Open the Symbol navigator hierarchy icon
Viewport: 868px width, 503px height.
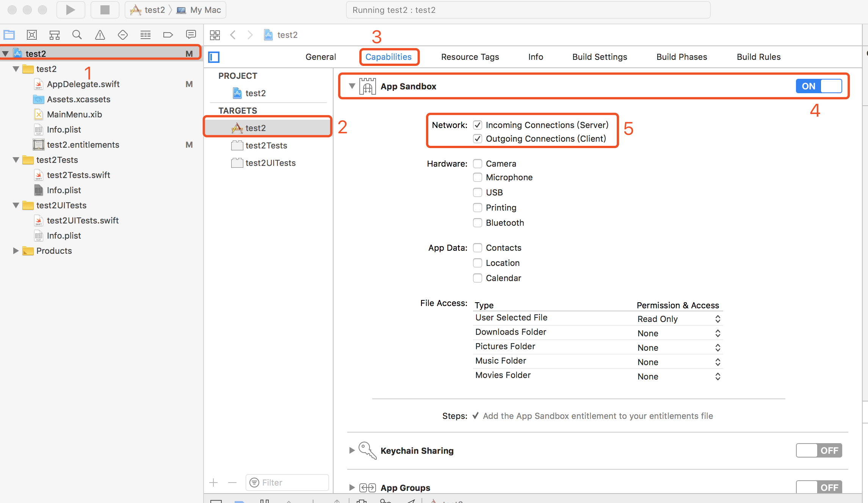coord(55,35)
